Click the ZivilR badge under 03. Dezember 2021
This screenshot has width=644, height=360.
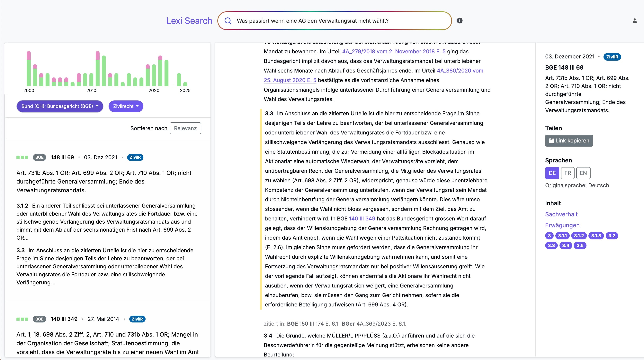[x=612, y=57]
